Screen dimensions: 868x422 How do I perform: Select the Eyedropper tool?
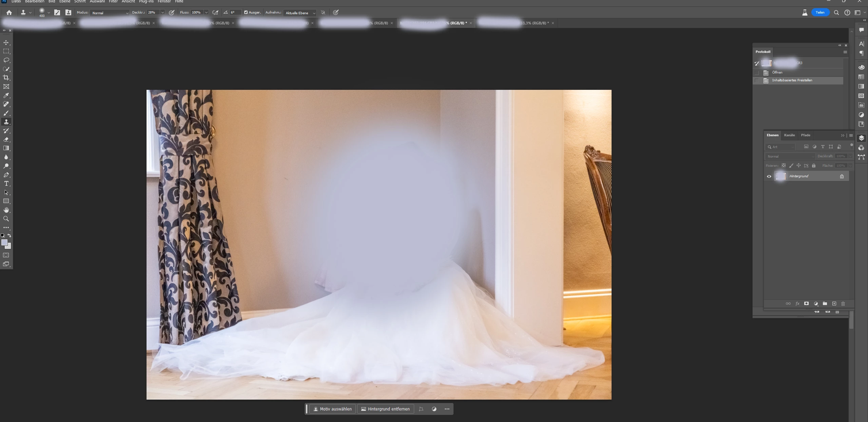[x=6, y=96]
